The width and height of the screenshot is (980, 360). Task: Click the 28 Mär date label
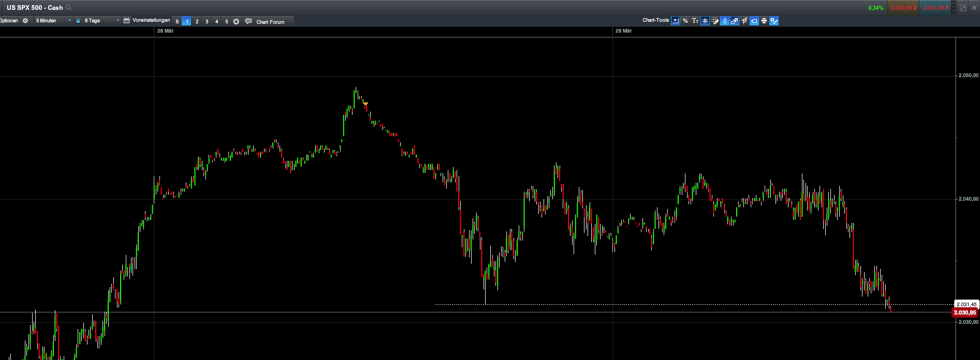(165, 31)
